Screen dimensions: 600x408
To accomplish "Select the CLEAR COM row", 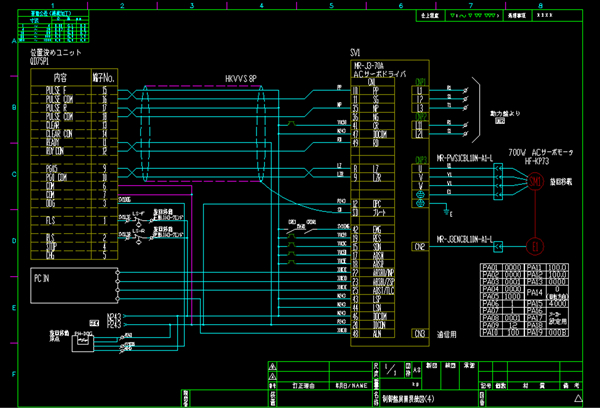I will click(x=74, y=134).
